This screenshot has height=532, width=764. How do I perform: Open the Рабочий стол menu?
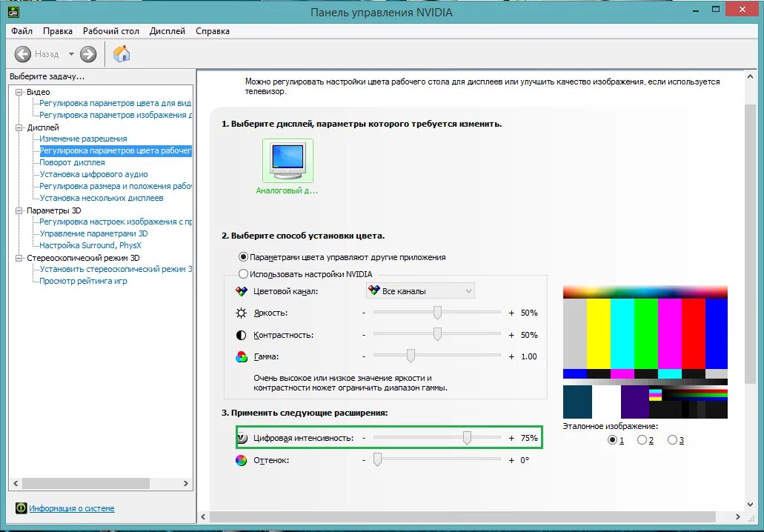(x=110, y=30)
